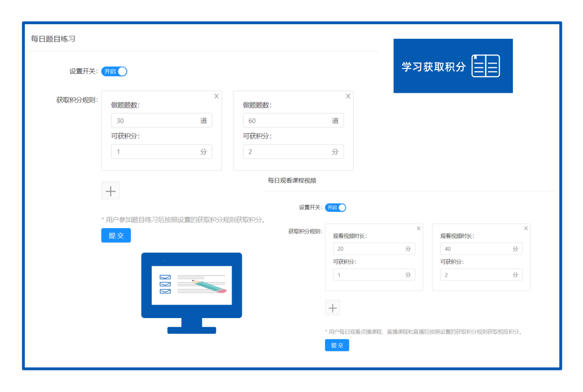The height and width of the screenshot is (392, 583).
Task: Close the 20-minute video rule card with its X
Action: [418, 228]
